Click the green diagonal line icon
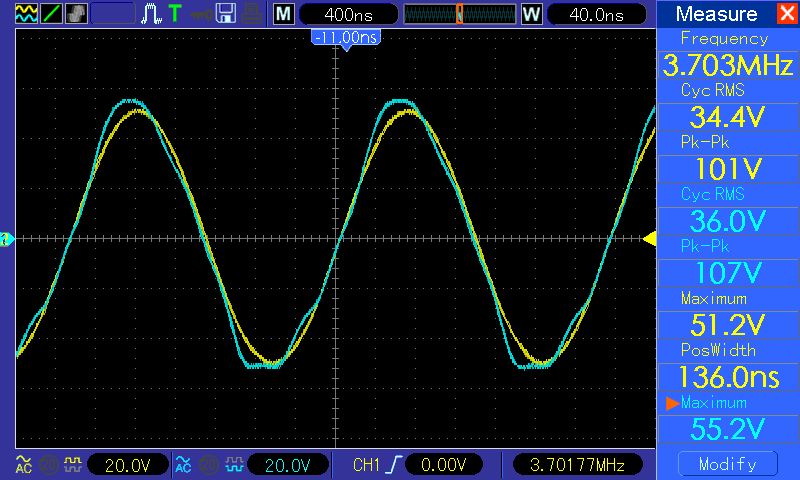 point(50,14)
